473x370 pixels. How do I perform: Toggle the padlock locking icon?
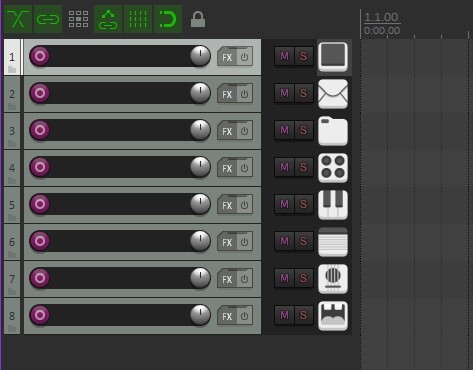point(198,19)
